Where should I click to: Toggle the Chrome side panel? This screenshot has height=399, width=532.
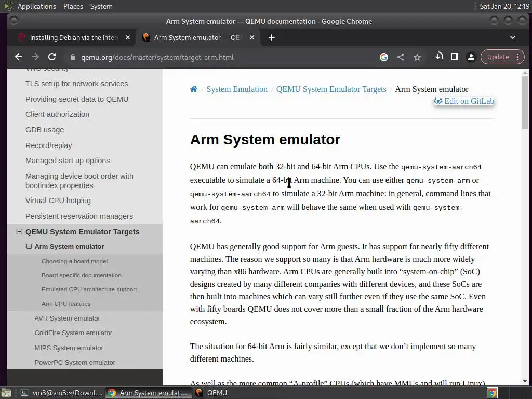[455, 57]
